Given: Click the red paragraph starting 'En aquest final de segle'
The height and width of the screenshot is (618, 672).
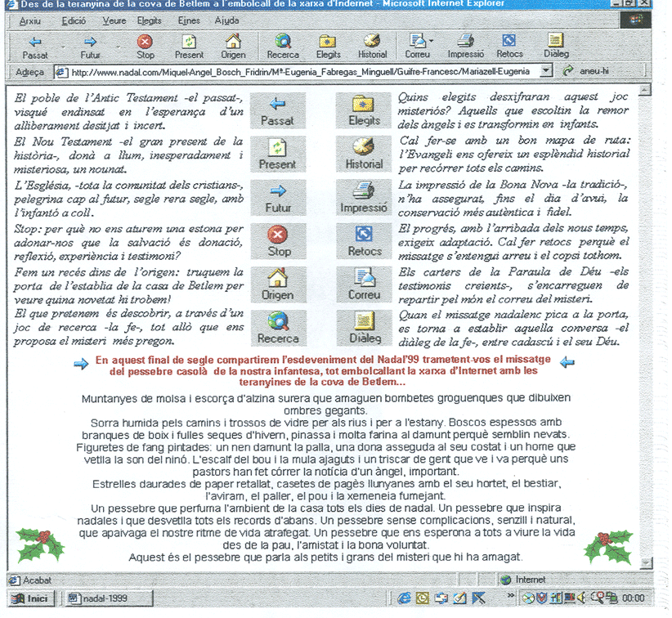Looking at the screenshot, I should (324, 370).
